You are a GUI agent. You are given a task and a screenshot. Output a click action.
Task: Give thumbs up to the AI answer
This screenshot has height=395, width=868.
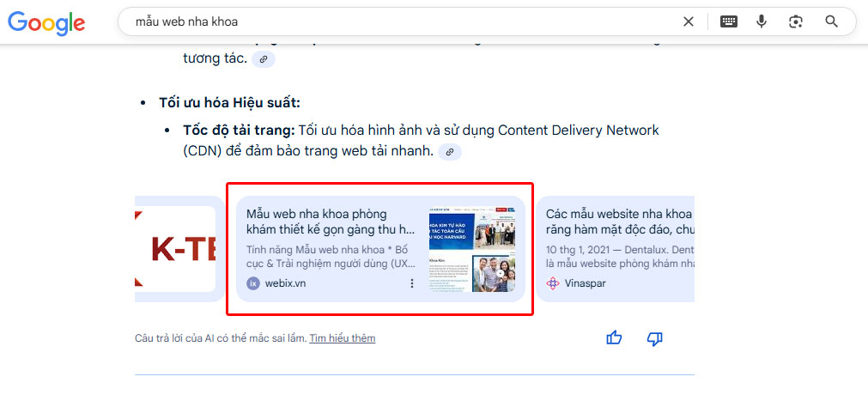click(614, 337)
